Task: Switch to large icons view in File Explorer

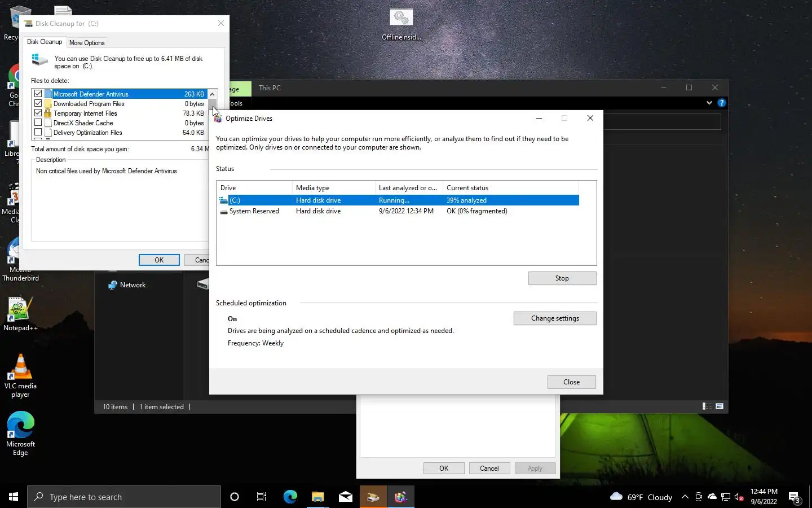Action: coord(720,406)
